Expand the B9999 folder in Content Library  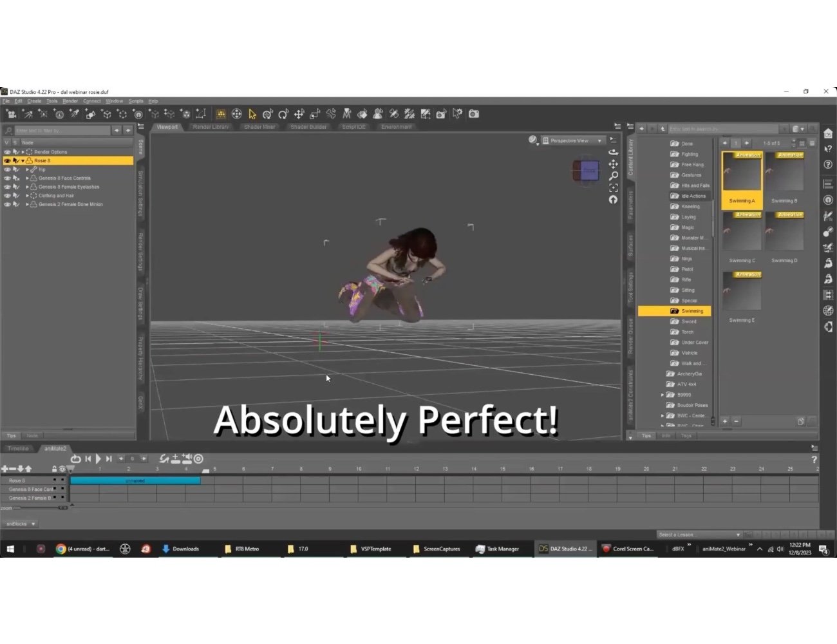662,394
